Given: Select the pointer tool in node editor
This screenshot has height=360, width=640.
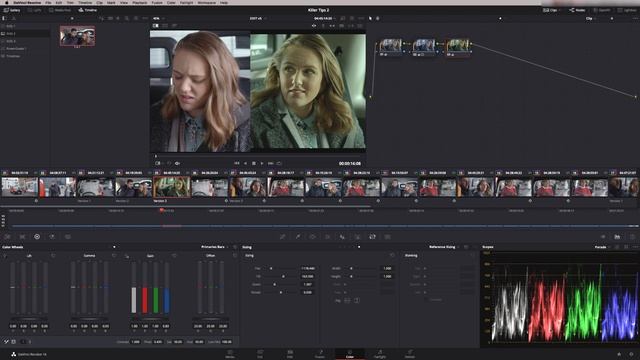Looking at the screenshot, I should click(x=371, y=18).
